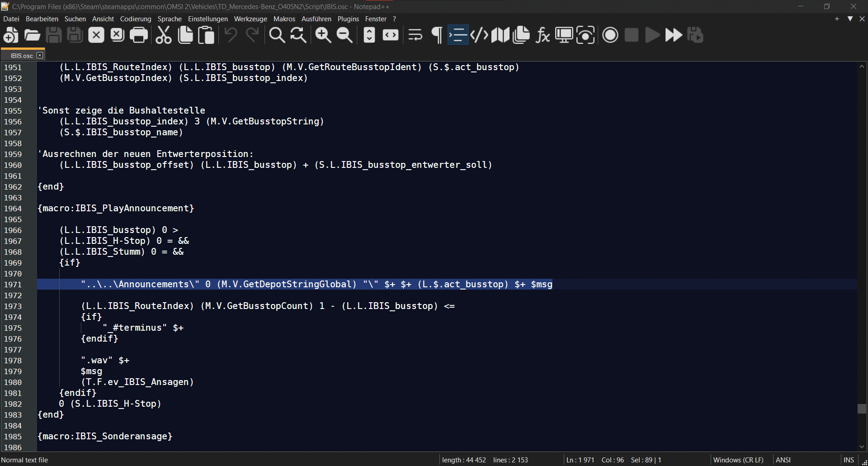Toggle INS insert mode in status bar
Viewport: 868px width, 466px height.
tap(849, 460)
